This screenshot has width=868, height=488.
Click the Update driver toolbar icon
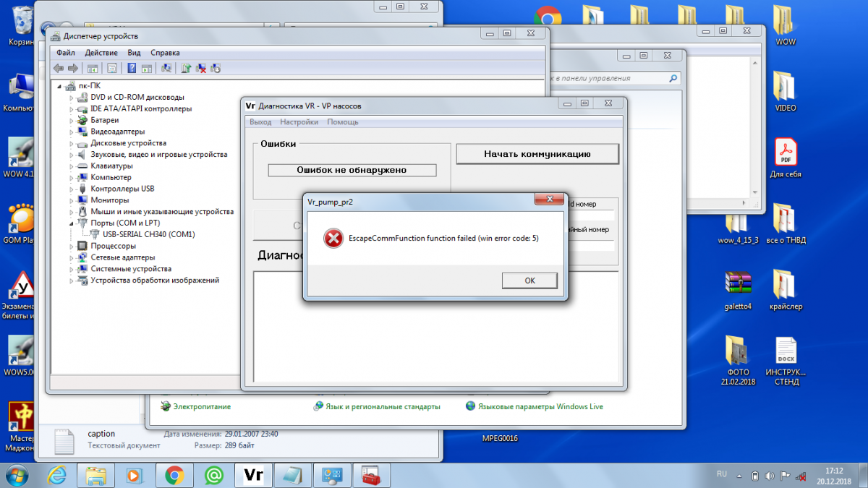(186, 68)
